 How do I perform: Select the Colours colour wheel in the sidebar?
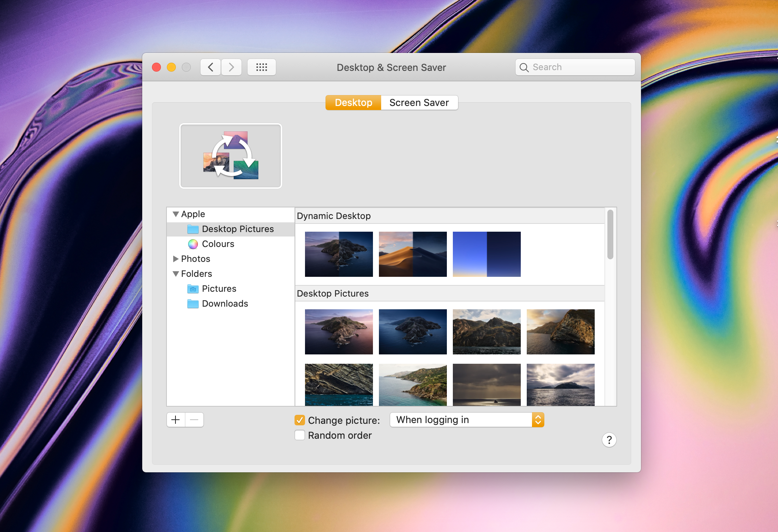tap(218, 244)
